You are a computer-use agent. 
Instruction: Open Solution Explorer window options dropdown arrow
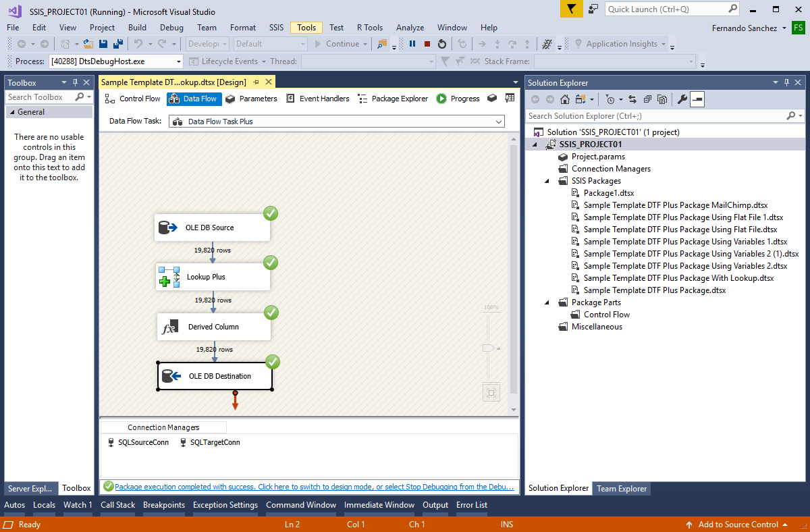point(776,82)
